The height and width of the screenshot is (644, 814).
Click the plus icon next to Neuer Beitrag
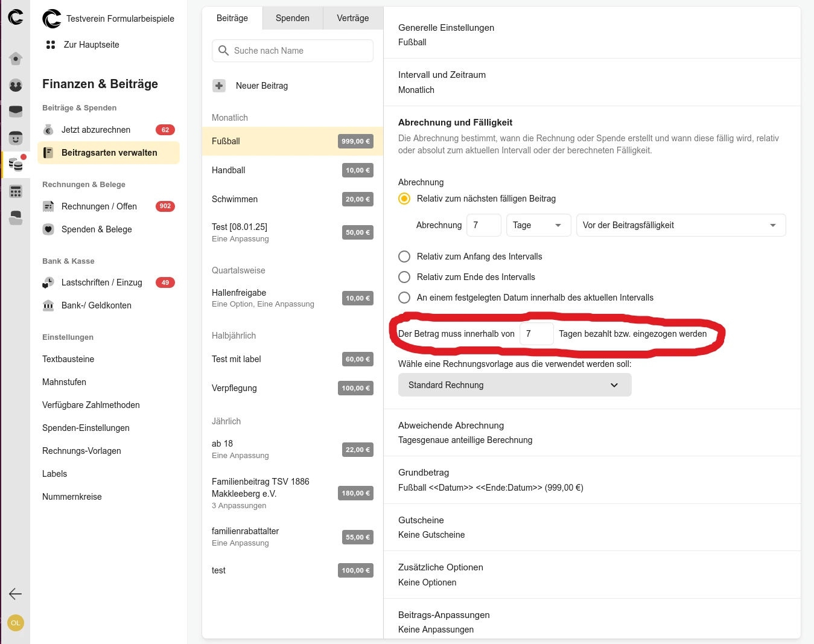pyautogui.click(x=219, y=86)
